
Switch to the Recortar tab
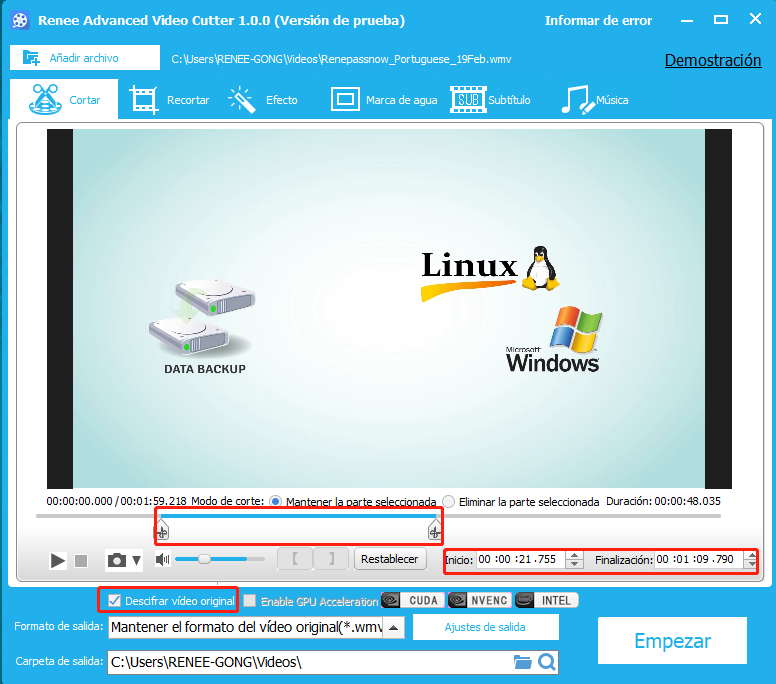169,100
